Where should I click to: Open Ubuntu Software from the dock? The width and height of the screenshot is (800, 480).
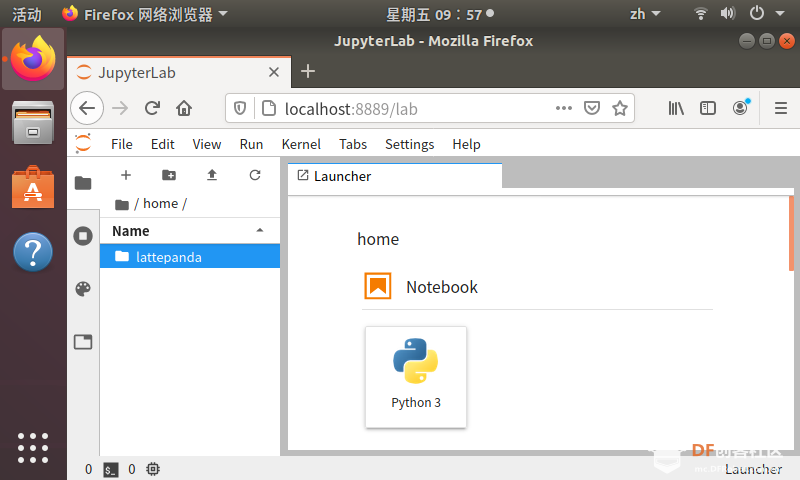(x=33, y=187)
